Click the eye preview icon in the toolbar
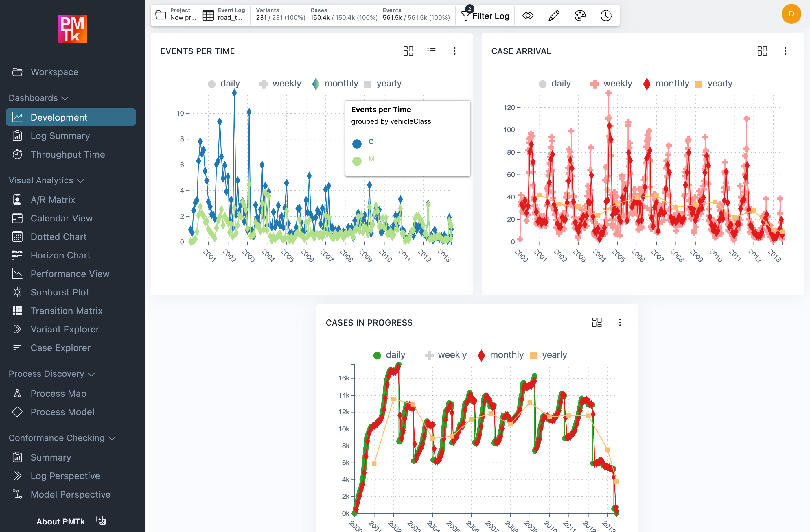Viewport: 810px width, 532px height. click(x=528, y=15)
